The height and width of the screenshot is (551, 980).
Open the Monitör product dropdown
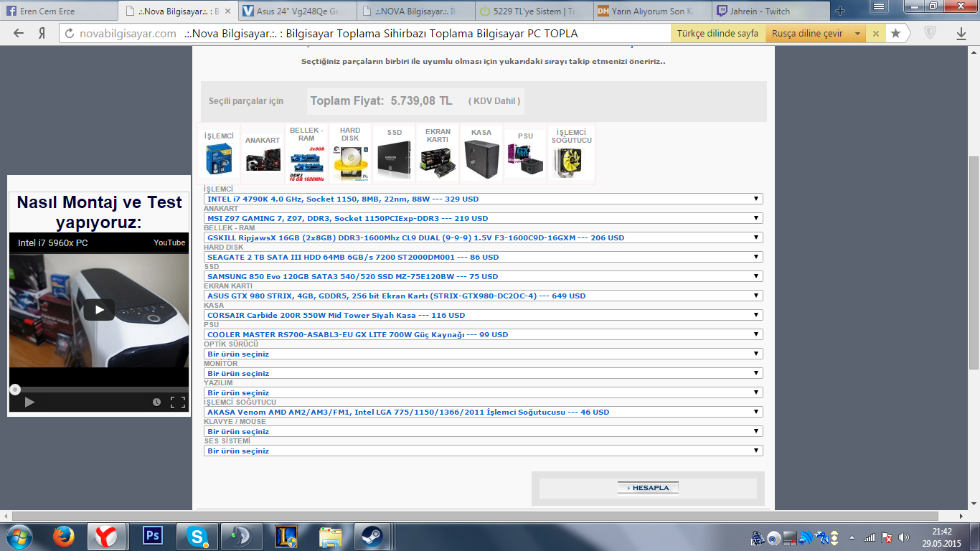(x=483, y=373)
